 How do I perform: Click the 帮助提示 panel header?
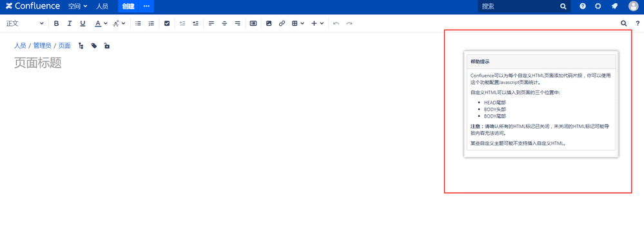coord(542,61)
